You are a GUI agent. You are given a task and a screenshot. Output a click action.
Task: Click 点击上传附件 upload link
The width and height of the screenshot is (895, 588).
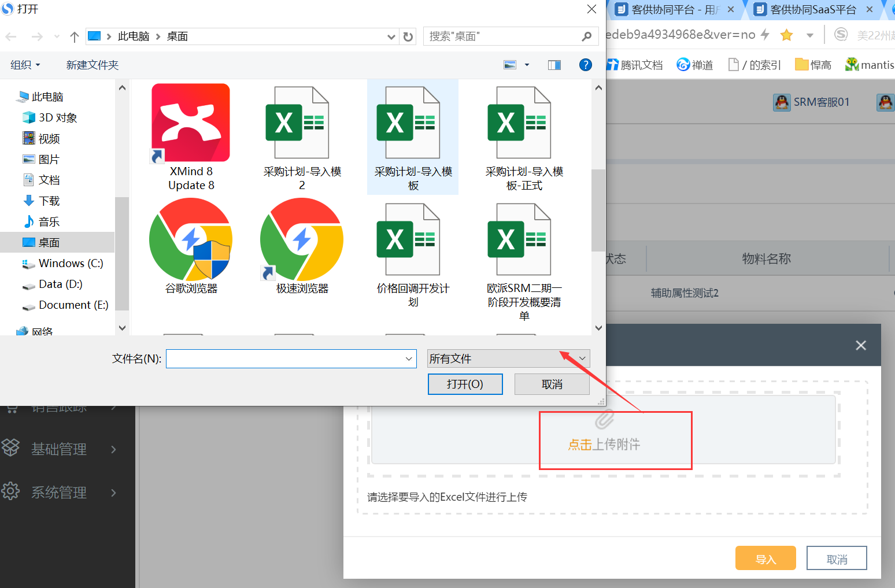point(604,444)
